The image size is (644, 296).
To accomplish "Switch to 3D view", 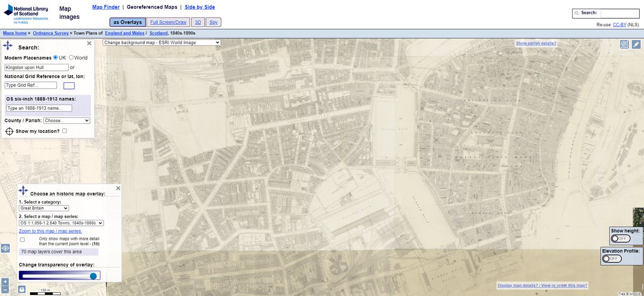I will (x=197, y=22).
